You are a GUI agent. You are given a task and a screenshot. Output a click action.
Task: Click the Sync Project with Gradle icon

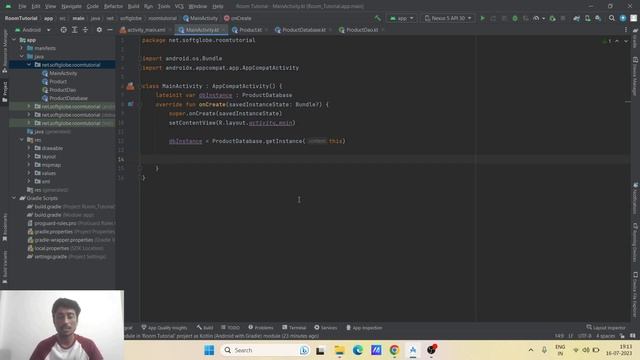pyautogui.click(x=576, y=18)
